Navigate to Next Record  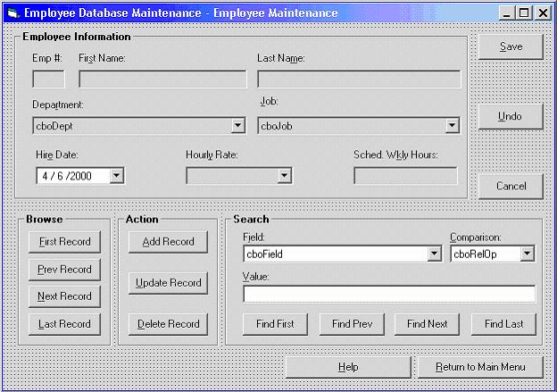click(x=64, y=296)
